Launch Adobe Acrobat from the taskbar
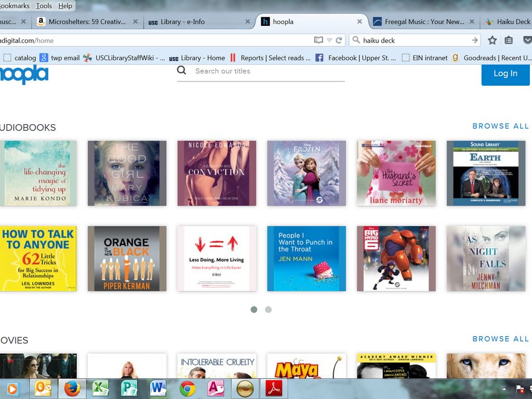 273,388
